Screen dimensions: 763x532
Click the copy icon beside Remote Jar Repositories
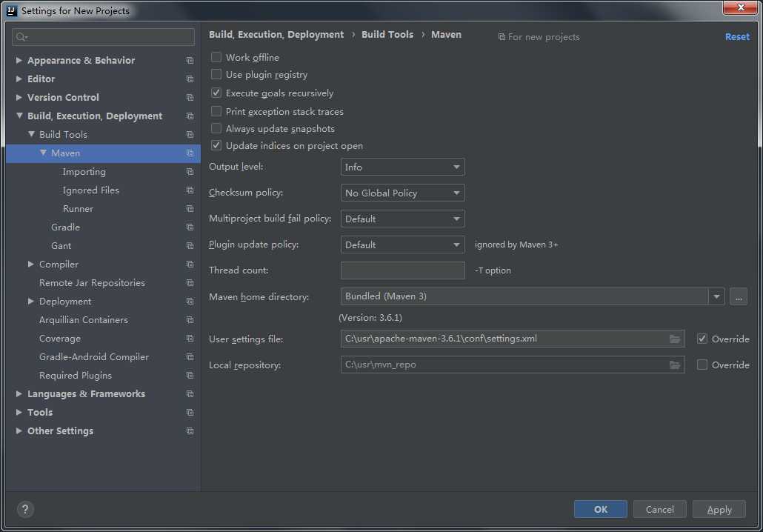(190, 283)
